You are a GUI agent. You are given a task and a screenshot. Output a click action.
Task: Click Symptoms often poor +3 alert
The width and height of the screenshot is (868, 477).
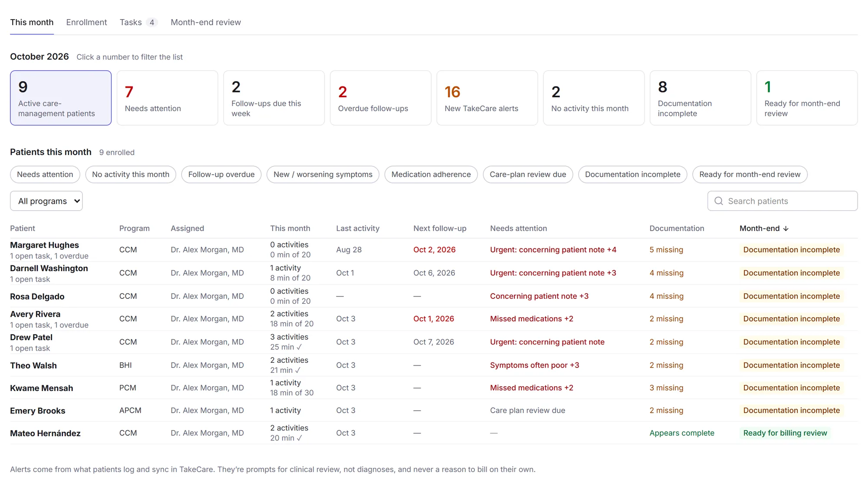pyautogui.click(x=535, y=365)
